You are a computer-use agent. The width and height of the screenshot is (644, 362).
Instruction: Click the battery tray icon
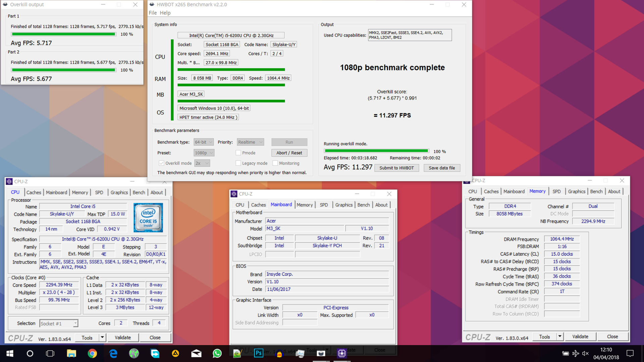click(566, 353)
